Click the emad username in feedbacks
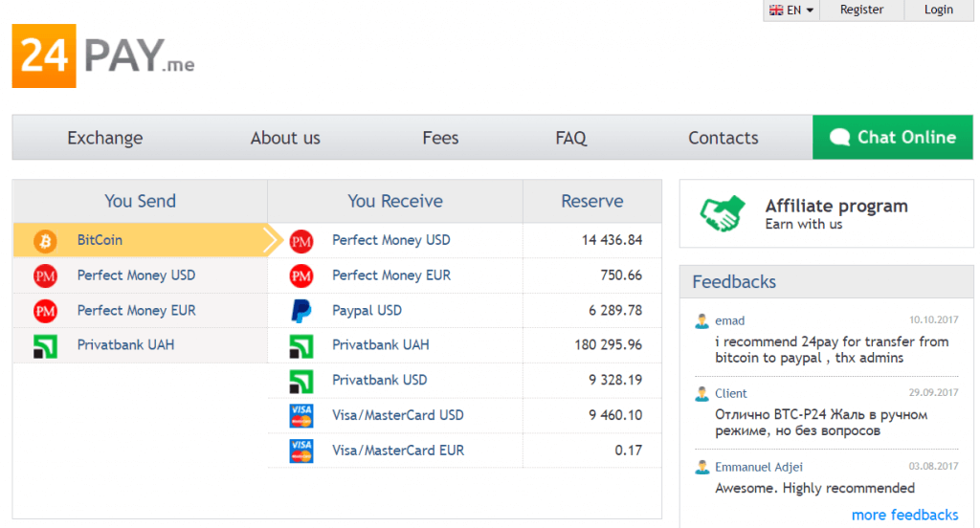This screenshot has width=980, height=528. (x=729, y=320)
